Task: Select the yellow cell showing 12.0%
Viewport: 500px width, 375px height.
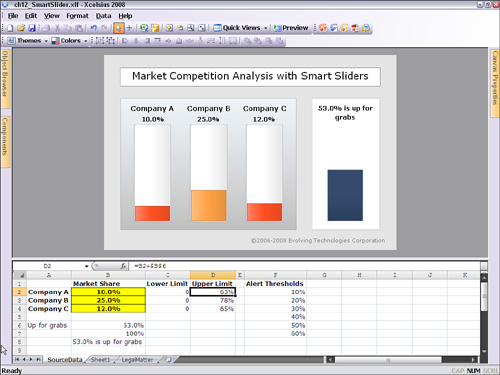Action: coord(108,309)
